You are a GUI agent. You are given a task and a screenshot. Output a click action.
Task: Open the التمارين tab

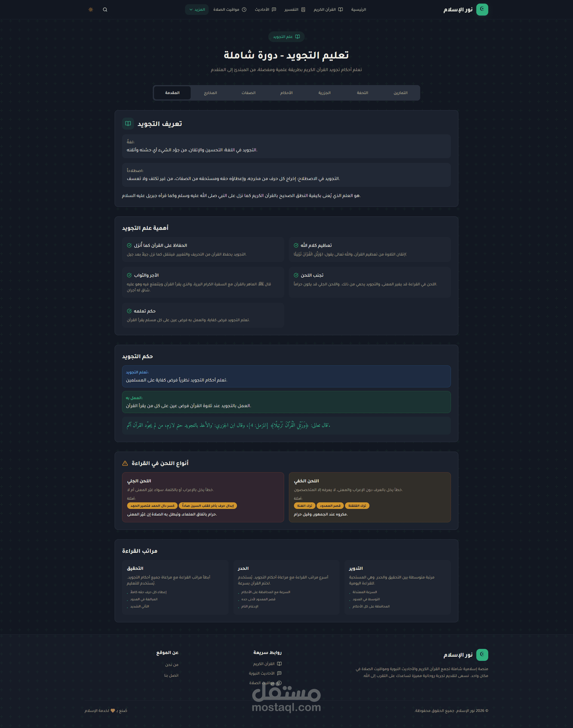click(x=400, y=93)
